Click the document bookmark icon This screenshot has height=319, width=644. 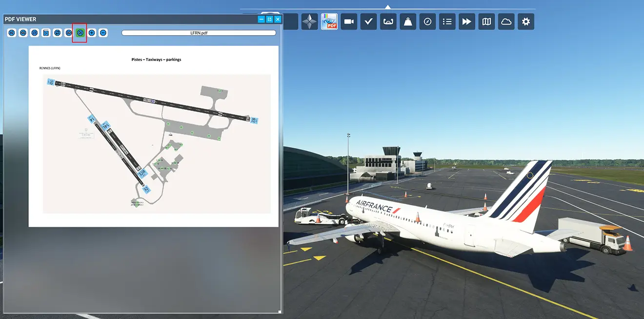click(46, 33)
